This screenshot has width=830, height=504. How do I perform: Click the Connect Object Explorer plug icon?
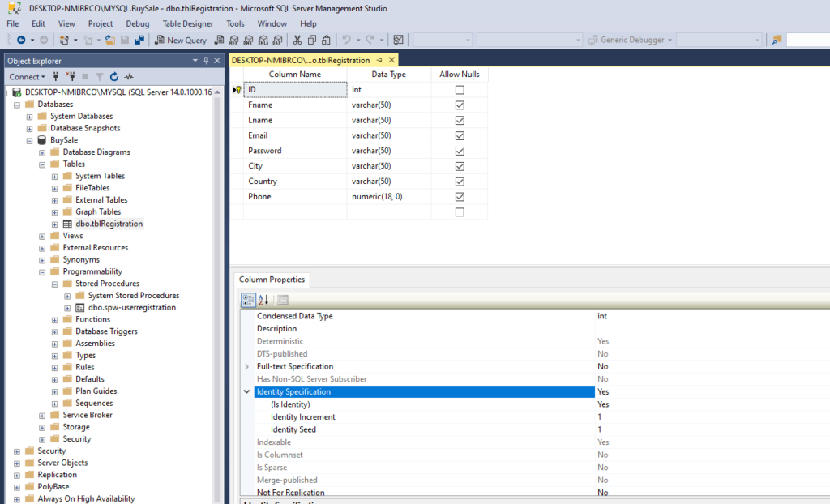[x=55, y=77]
